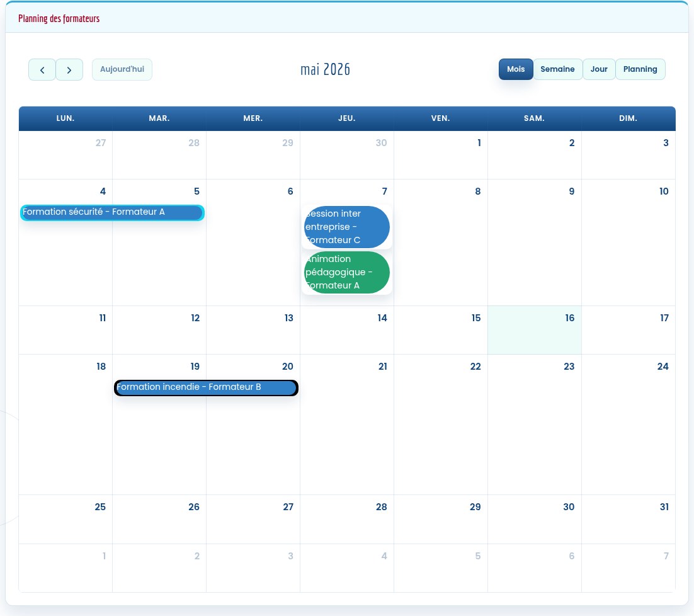This screenshot has height=616, width=694.
Task: Click the mai 2026 title
Action: 326,69
